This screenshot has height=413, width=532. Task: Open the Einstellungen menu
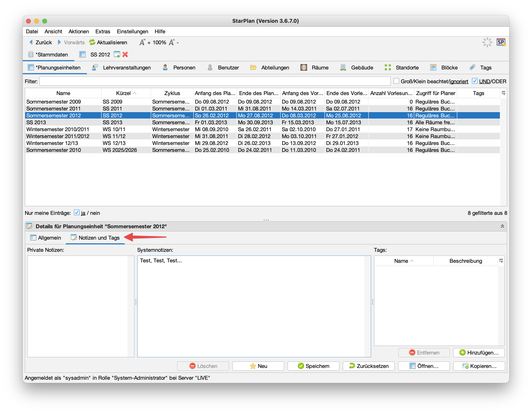point(132,31)
